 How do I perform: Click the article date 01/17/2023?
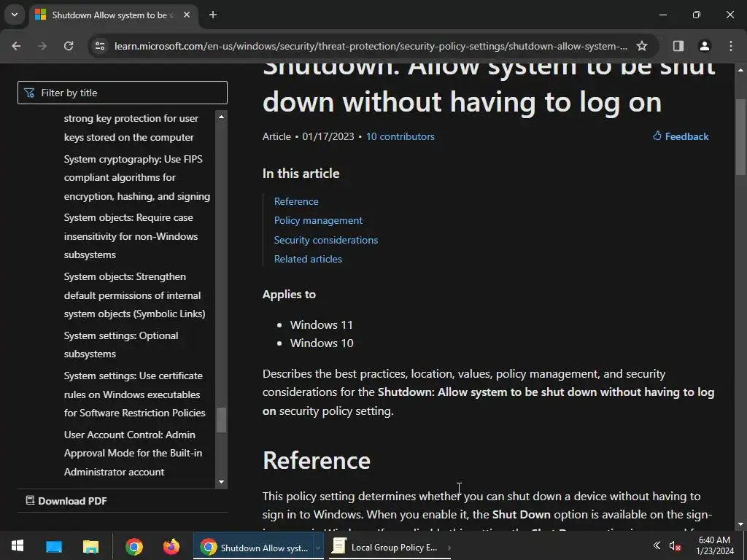[328, 136]
